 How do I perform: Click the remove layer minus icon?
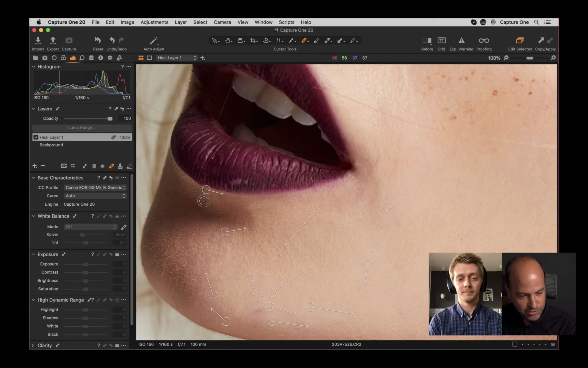point(43,166)
